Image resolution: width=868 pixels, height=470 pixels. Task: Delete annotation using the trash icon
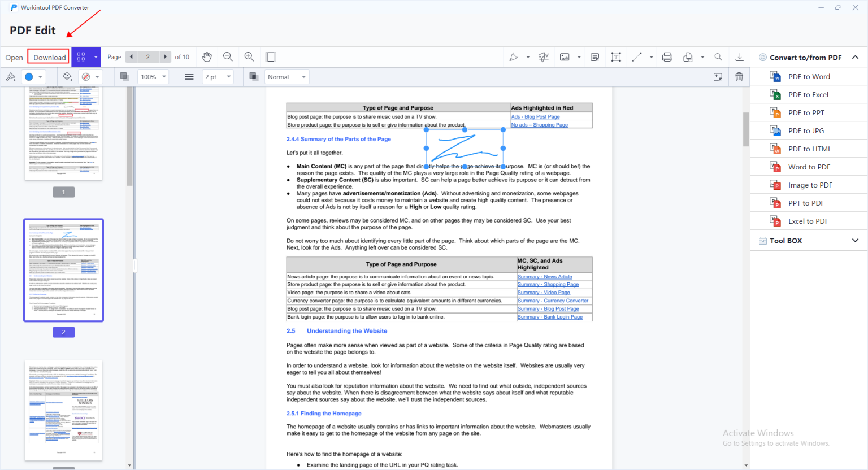pos(739,76)
